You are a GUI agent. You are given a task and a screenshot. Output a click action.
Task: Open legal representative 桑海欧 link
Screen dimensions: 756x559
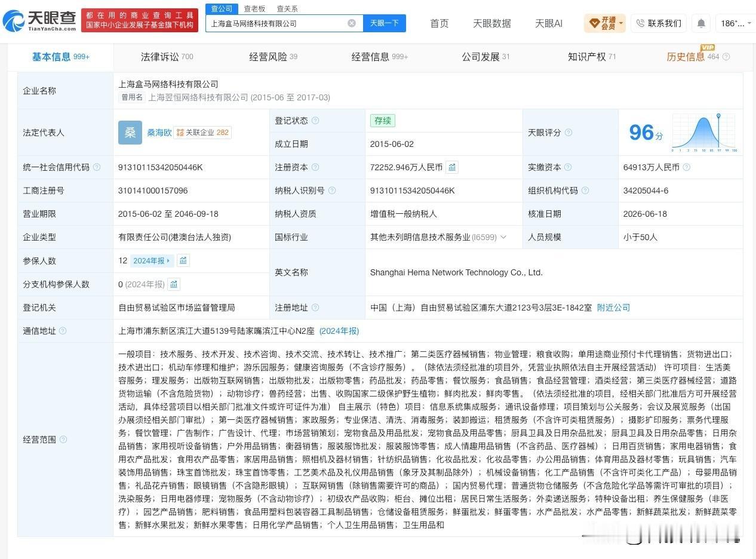click(x=159, y=133)
